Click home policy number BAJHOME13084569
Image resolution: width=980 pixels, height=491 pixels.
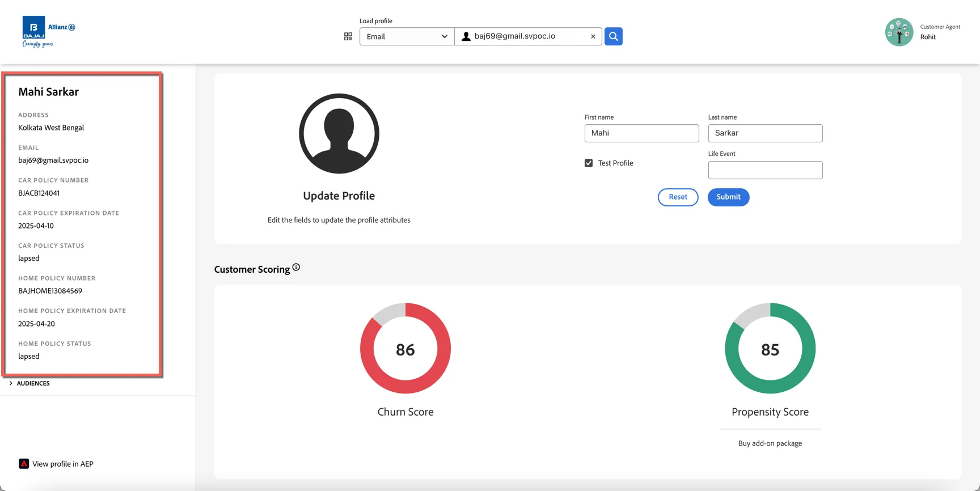click(50, 291)
